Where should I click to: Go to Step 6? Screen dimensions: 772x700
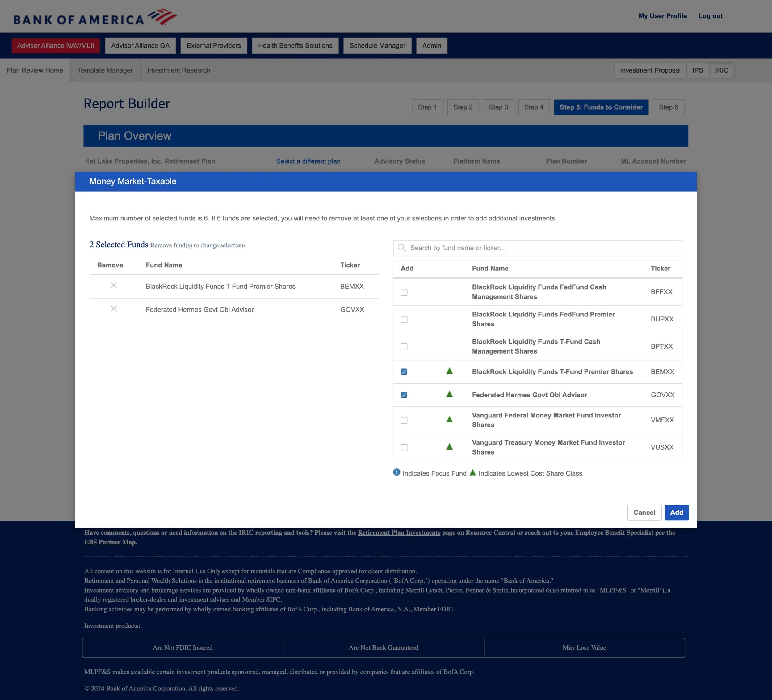point(668,107)
